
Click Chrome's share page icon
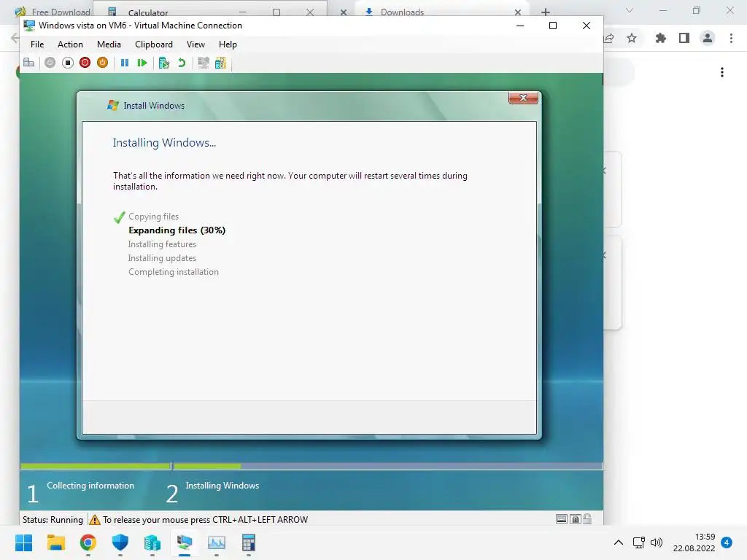(609, 38)
